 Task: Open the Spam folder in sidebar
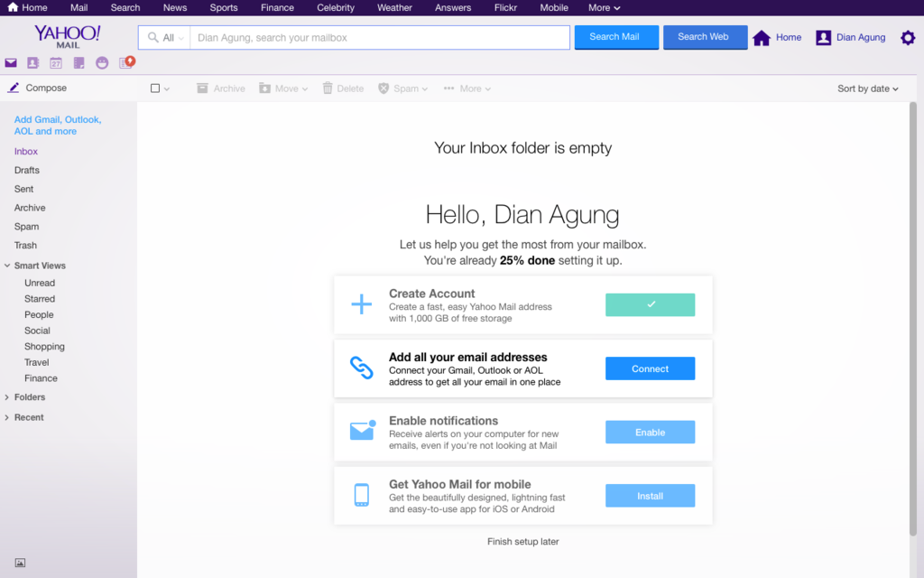pyautogui.click(x=26, y=227)
